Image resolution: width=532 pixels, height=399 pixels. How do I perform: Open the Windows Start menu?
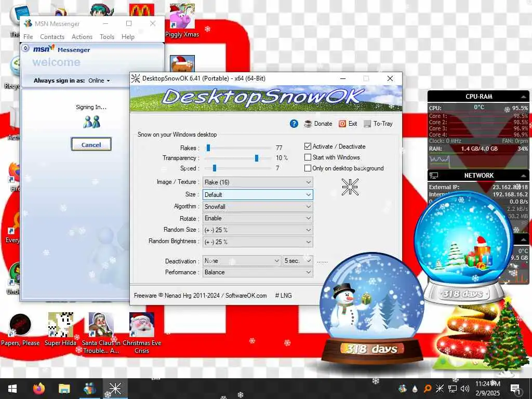click(12, 389)
